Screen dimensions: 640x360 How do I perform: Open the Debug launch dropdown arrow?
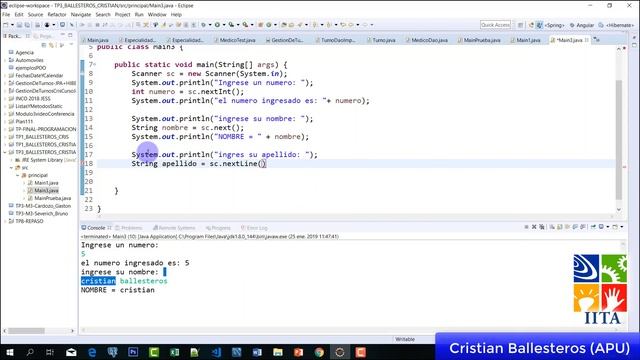pyautogui.click(x=210, y=25)
